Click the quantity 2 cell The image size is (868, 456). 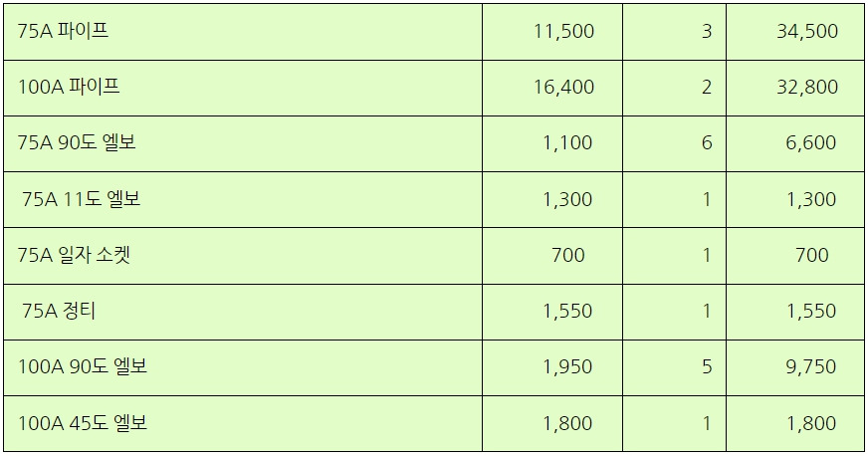[x=674, y=88]
